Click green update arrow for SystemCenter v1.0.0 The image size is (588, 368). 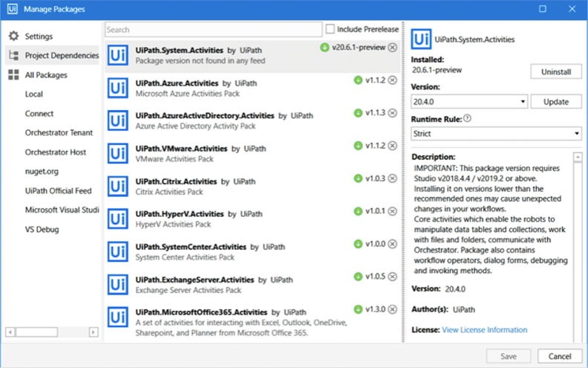click(358, 244)
